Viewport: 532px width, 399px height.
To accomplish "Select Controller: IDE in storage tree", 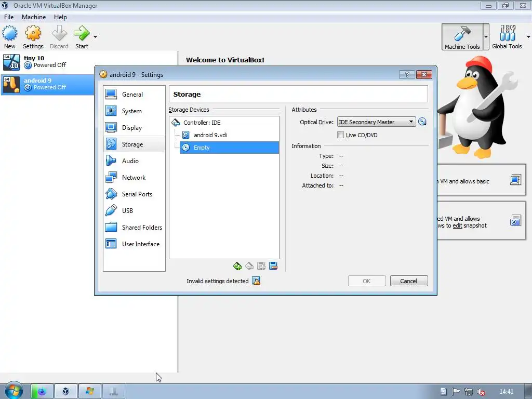I will tap(224, 123).
